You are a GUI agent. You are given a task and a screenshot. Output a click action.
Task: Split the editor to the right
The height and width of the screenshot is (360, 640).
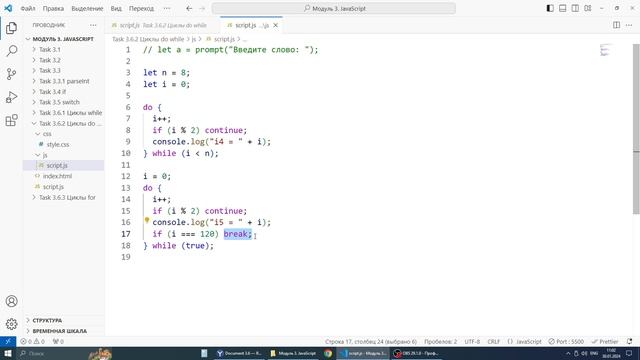pos(616,25)
